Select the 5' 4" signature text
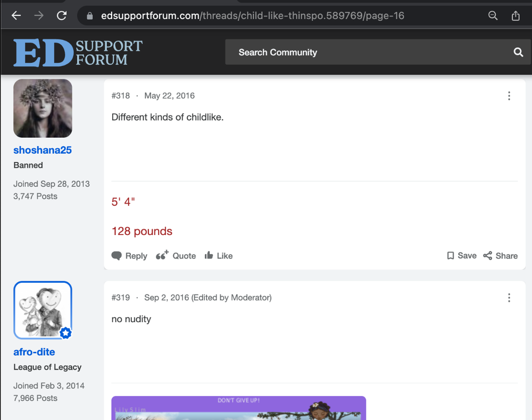The width and height of the screenshot is (532, 420). [123, 202]
